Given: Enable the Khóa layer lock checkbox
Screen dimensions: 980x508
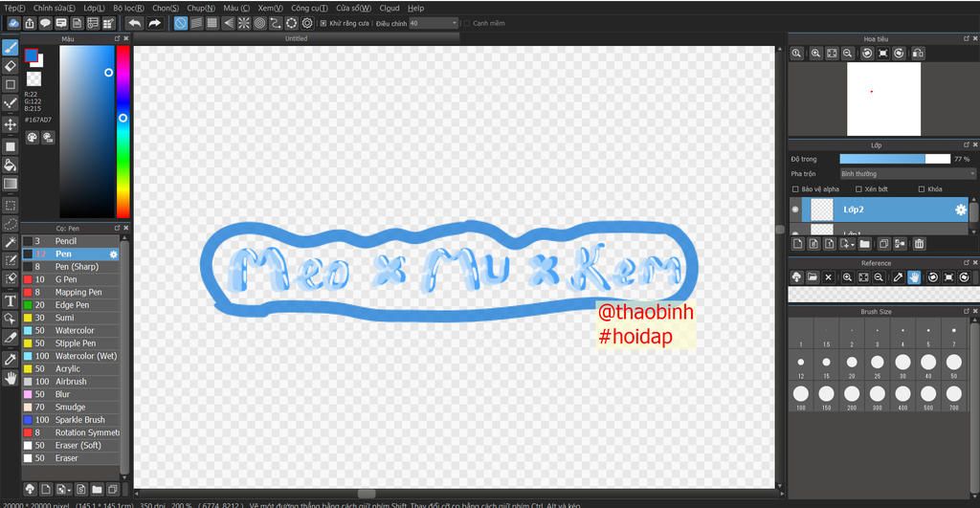Looking at the screenshot, I should pos(922,188).
